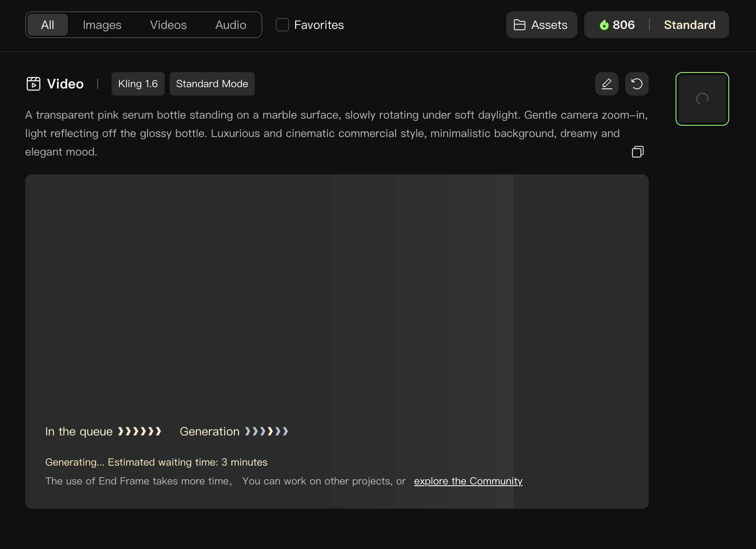Switch to the Videos tab

pos(168,25)
